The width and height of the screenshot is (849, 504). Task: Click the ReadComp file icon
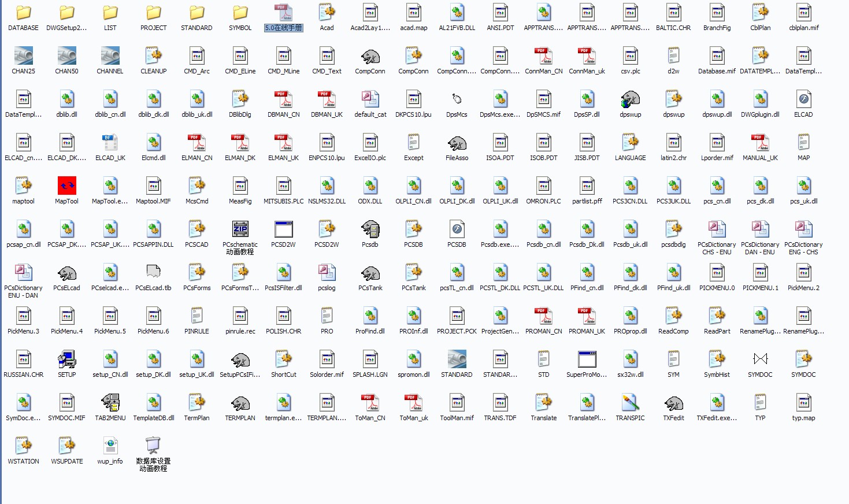(674, 316)
